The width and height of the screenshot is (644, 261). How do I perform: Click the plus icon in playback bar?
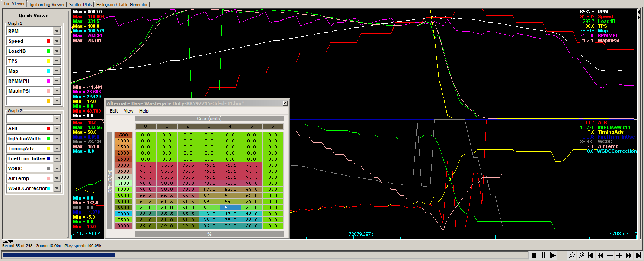point(619,255)
